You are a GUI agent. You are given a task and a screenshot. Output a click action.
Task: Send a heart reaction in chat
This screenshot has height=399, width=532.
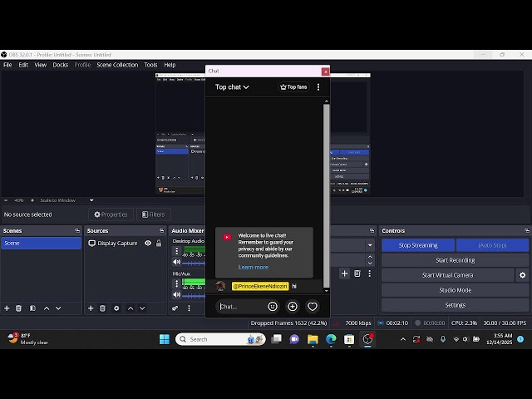pos(313,307)
